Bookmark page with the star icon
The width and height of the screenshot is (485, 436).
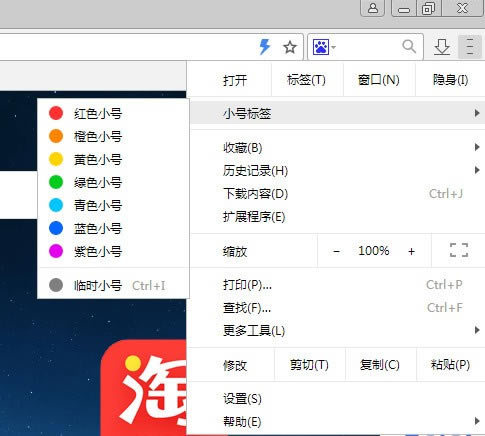[x=290, y=47]
